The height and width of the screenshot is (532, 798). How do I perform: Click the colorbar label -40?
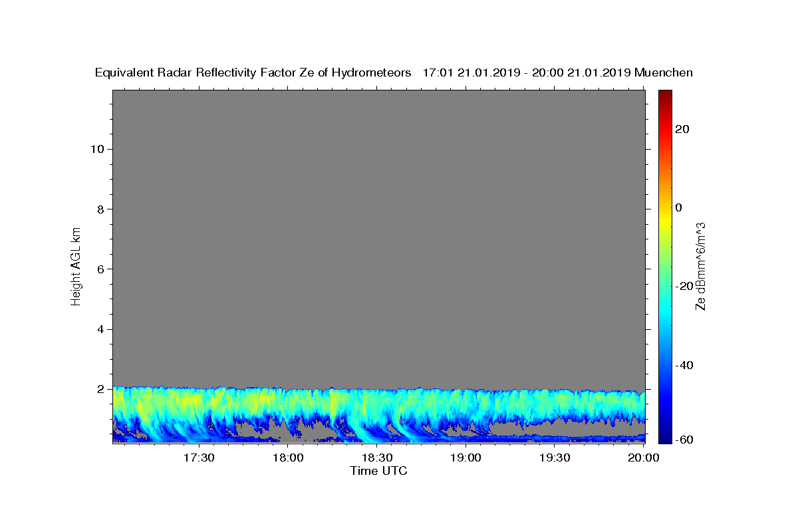point(684,365)
